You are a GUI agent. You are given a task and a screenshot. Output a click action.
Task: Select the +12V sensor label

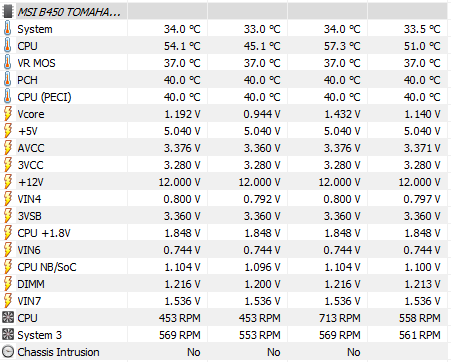click(31, 182)
